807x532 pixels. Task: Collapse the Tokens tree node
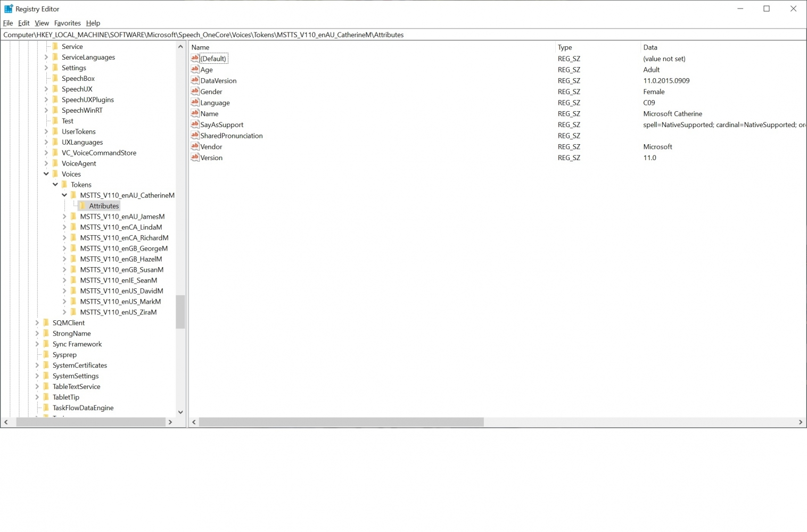pos(55,185)
